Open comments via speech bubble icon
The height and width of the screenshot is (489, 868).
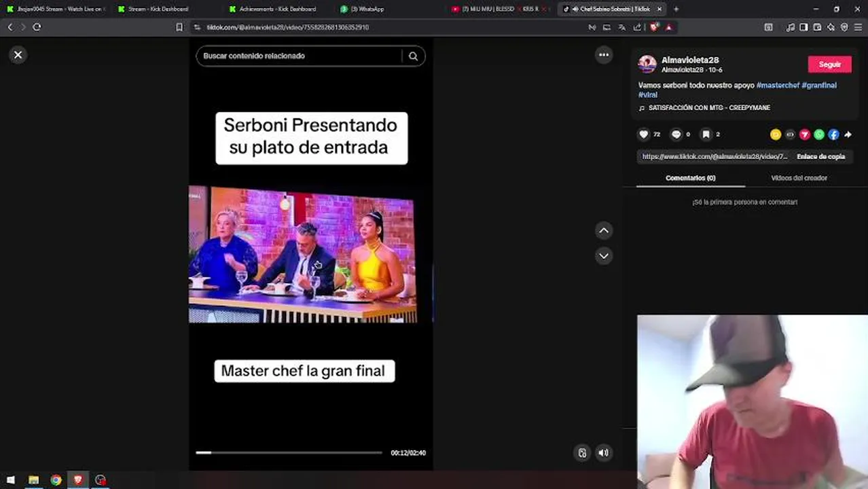676,134
